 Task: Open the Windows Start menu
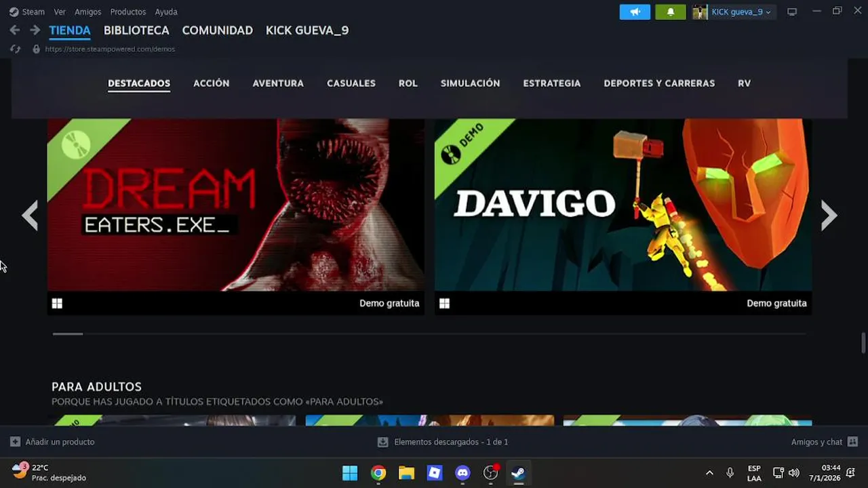tap(350, 473)
